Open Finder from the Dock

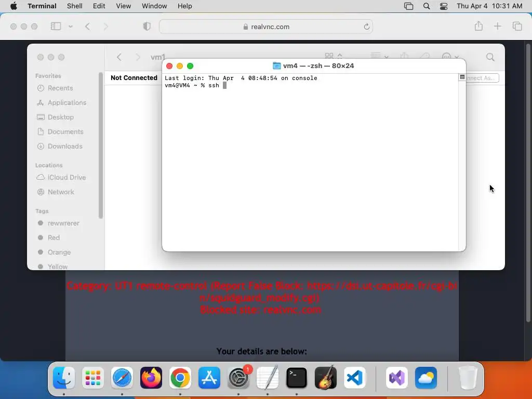pyautogui.click(x=64, y=378)
